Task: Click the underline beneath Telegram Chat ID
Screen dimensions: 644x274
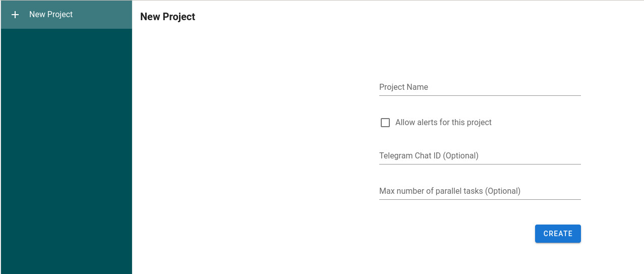Action: (x=480, y=164)
